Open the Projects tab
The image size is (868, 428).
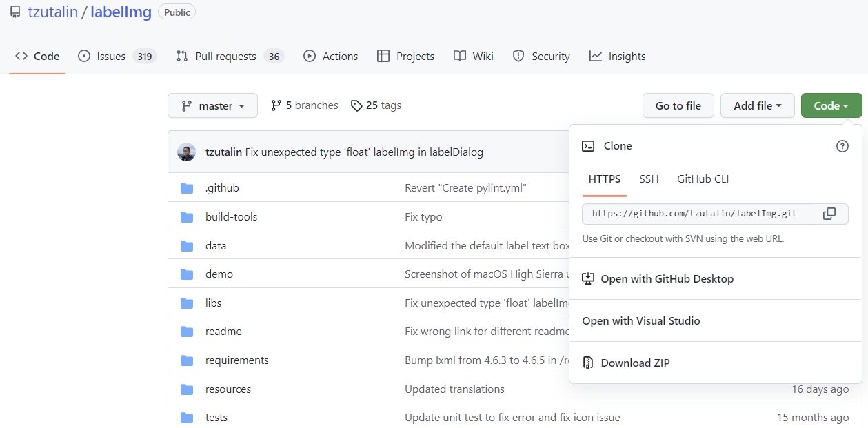(406, 57)
